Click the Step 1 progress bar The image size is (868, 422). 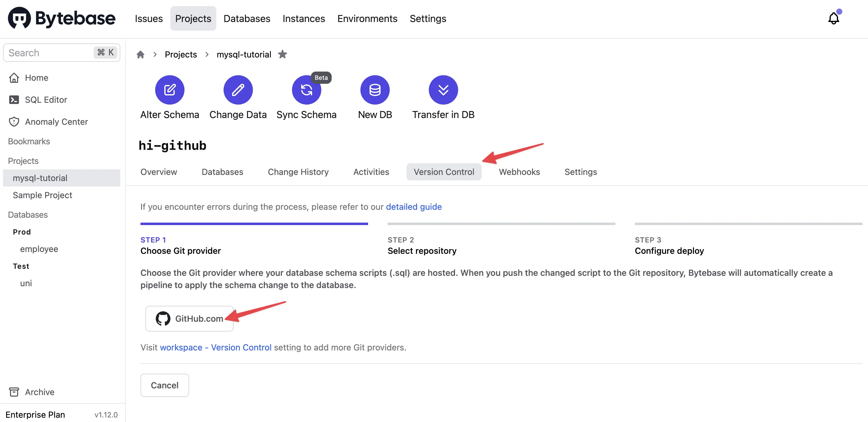coord(254,223)
